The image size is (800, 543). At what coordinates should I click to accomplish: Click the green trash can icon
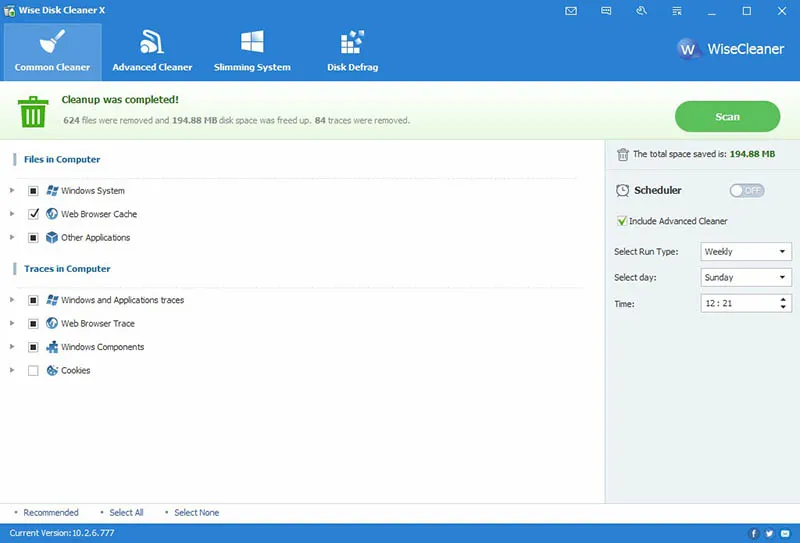(33, 110)
